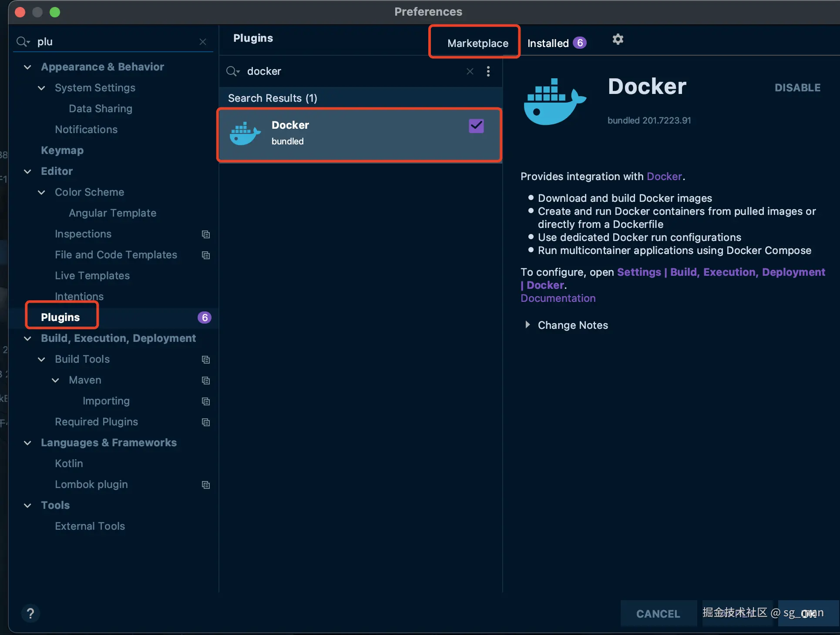Click the CANCEL button
Image resolution: width=840 pixels, height=635 pixels.
(x=658, y=613)
